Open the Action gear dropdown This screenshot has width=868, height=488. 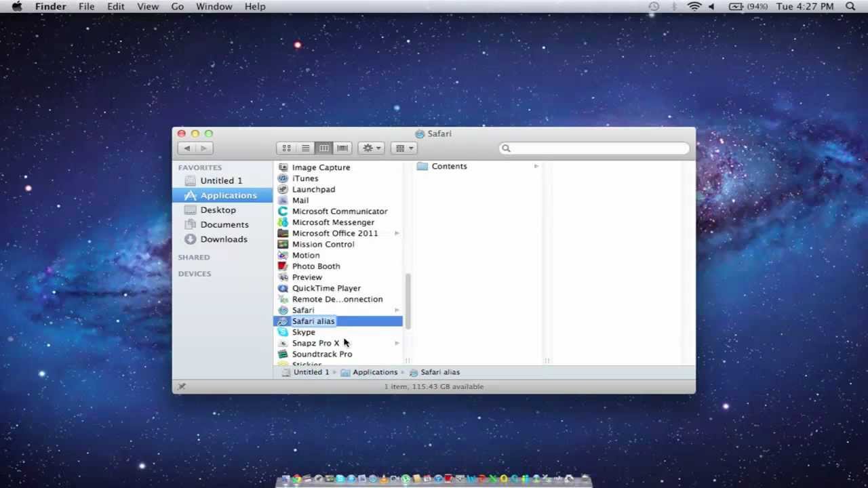(372, 148)
